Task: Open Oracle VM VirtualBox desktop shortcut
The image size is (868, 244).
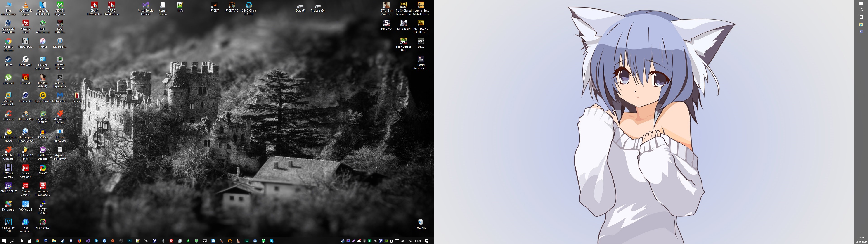Action: tap(8, 27)
